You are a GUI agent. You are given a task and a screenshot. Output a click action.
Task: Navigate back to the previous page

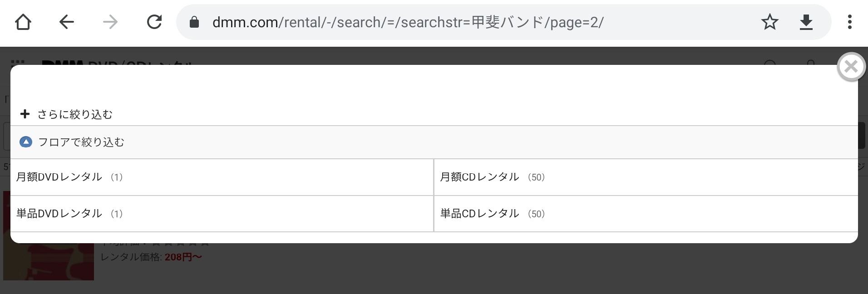tap(66, 22)
